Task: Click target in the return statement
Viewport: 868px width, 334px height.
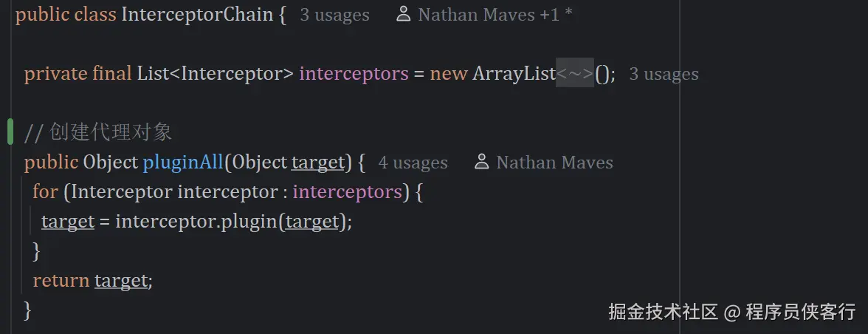Action: pos(122,281)
